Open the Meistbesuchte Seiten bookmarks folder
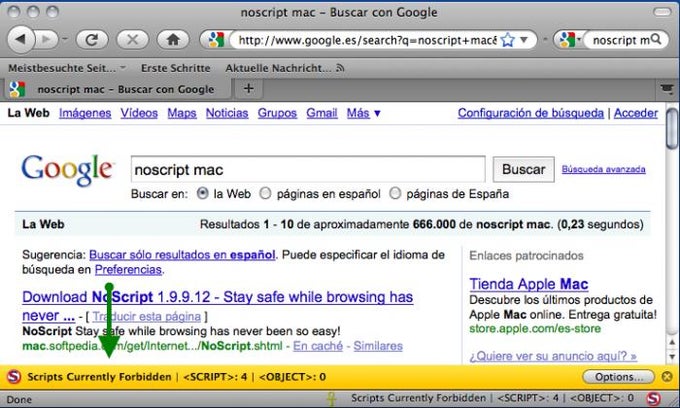Viewport: 680px width, 408px height. pos(67,68)
